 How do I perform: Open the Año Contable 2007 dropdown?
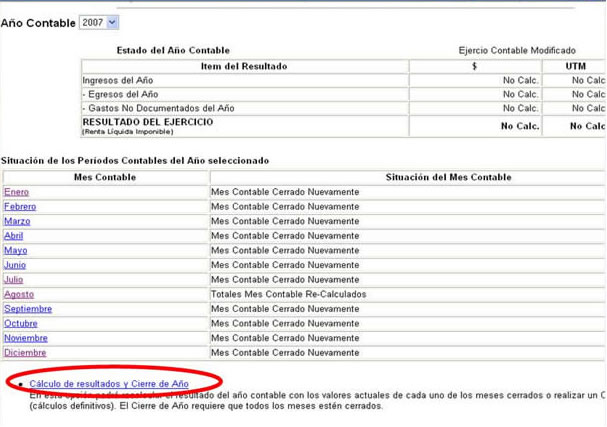pos(99,22)
